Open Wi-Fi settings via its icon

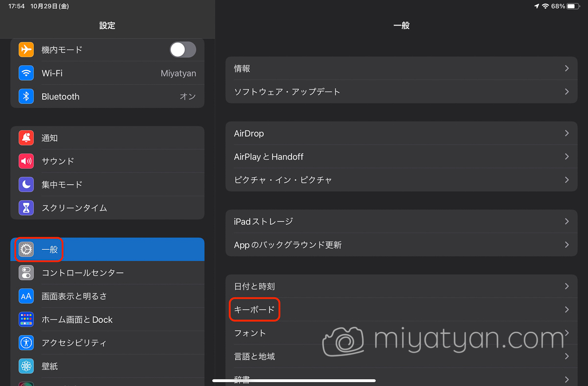[x=26, y=73]
